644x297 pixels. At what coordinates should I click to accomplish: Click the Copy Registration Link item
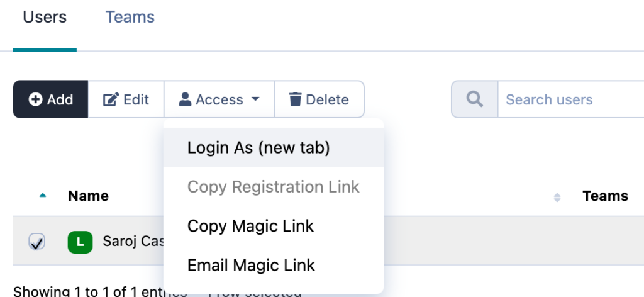pyautogui.click(x=274, y=187)
